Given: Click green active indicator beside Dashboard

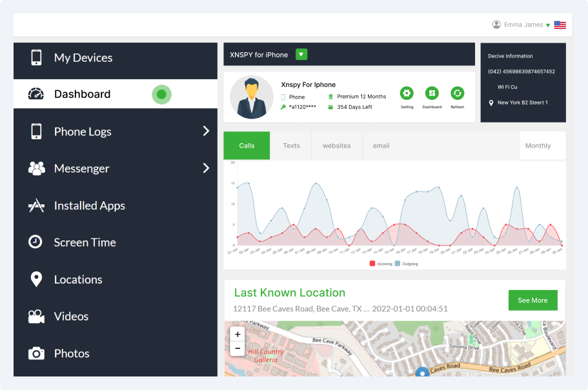Looking at the screenshot, I should (x=161, y=95).
